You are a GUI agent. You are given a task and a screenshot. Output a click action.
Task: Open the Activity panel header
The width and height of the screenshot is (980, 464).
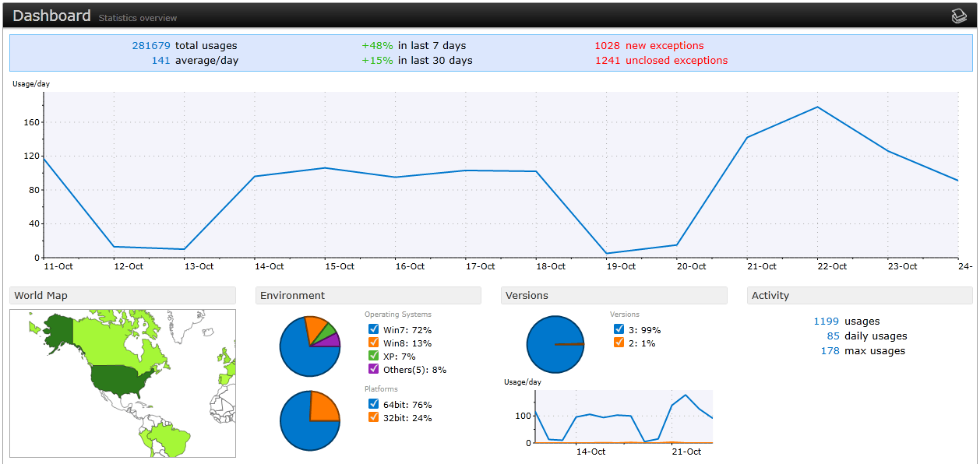tap(860, 295)
